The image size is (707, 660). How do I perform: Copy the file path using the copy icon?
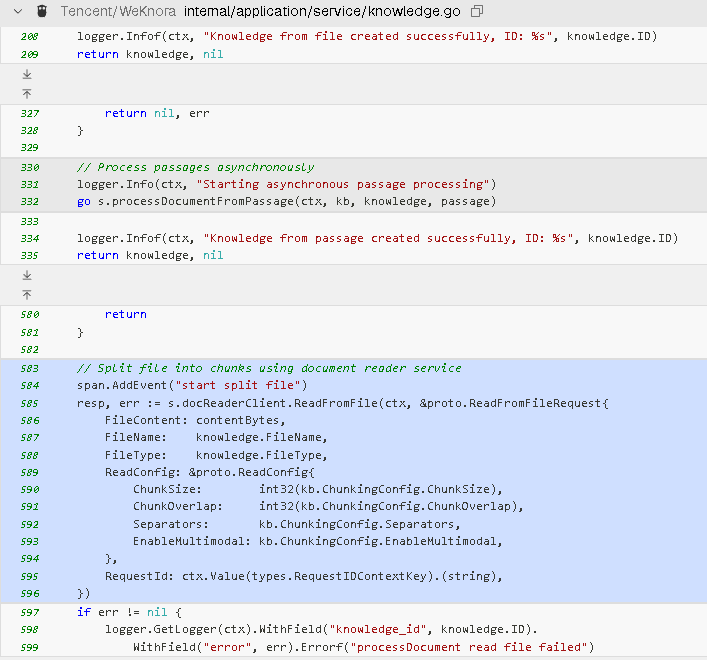(477, 11)
